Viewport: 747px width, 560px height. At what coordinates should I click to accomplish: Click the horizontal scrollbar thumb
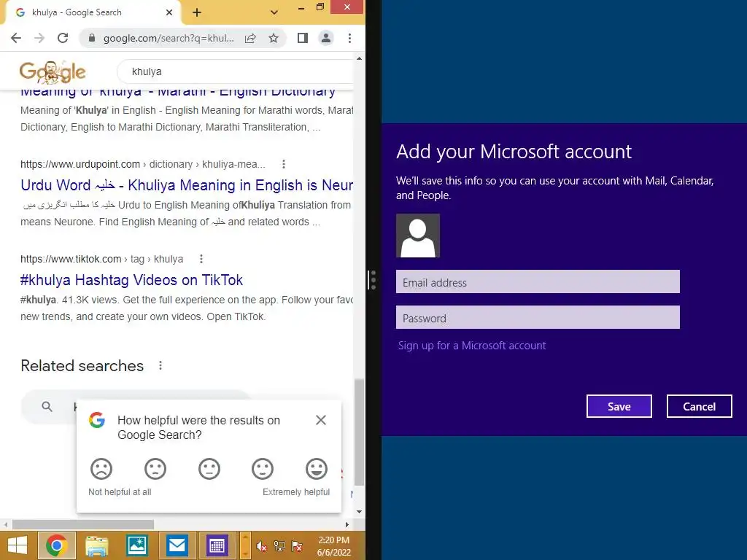(x=83, y=524)
